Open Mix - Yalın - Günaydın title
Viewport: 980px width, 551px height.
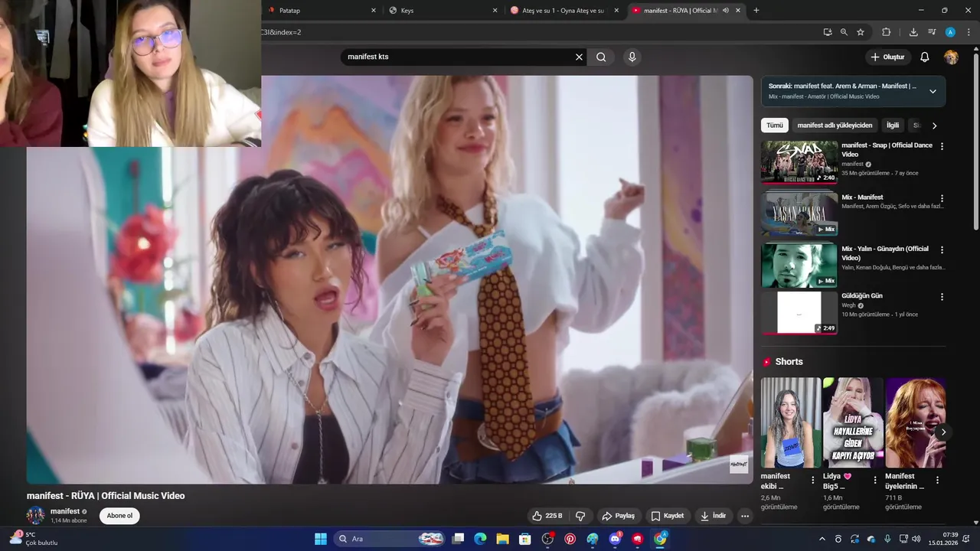885,253
